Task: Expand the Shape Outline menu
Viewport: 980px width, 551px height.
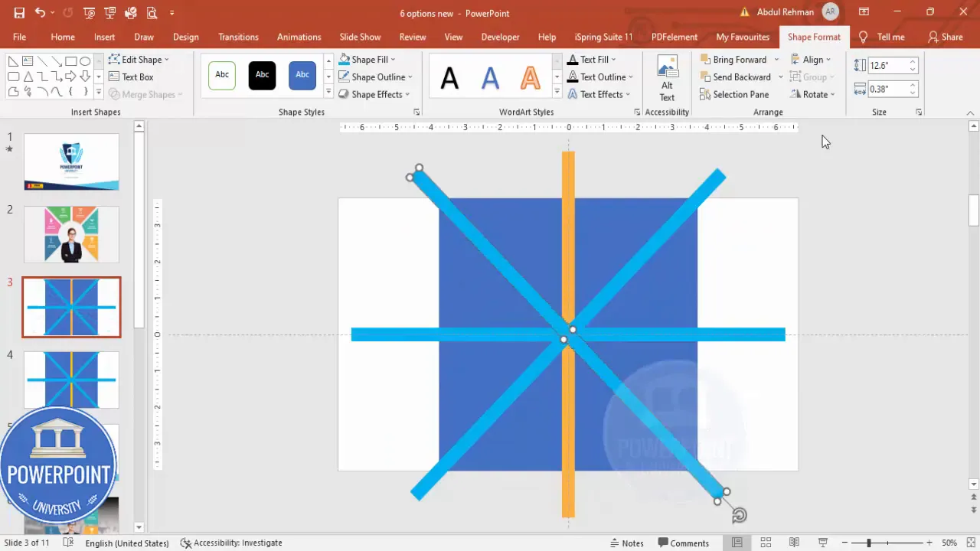Action: click(x=375, y=77)
